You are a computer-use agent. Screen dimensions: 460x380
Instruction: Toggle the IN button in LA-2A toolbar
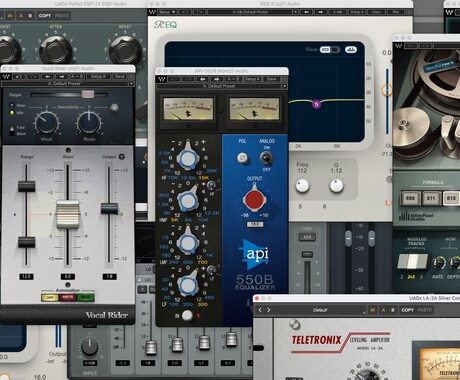373,310
